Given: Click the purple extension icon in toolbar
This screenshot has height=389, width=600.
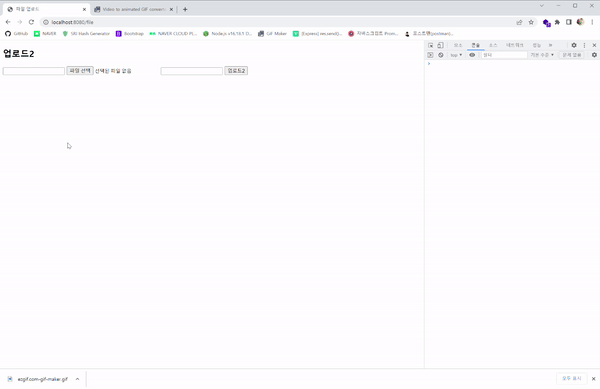Looking at the screenshot, I should (546, 23).
